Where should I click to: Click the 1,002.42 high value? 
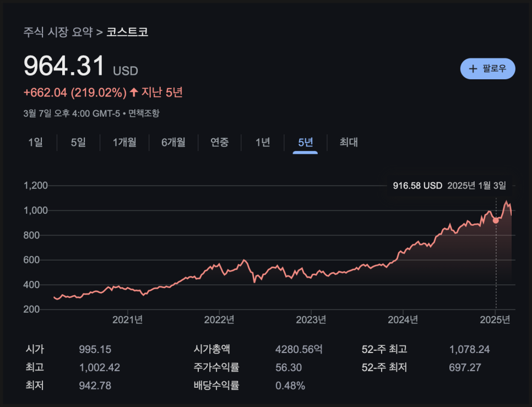[x=100, y=368]
